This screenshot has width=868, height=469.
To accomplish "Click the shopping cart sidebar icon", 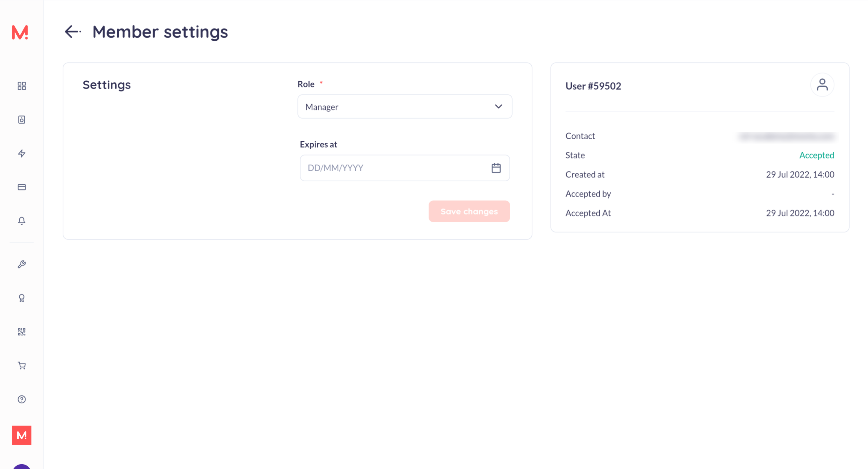I will coord(22,366).
